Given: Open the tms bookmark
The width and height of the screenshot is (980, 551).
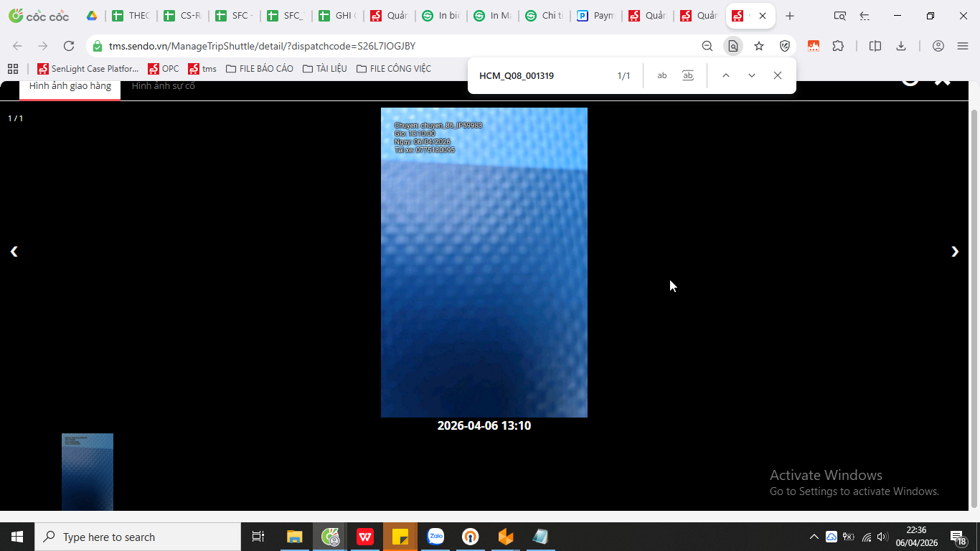Looking at the screenshot, I should point(202,69).
